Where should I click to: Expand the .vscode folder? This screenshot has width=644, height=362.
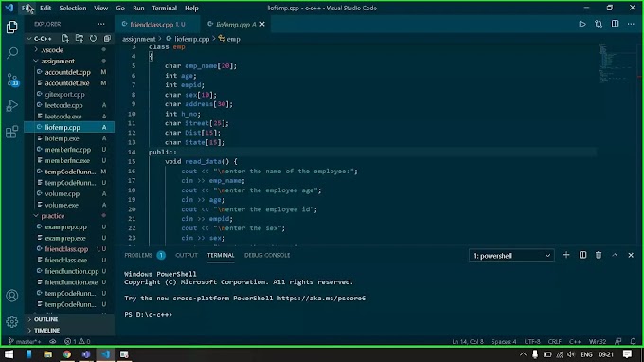[x=52, y=49]
